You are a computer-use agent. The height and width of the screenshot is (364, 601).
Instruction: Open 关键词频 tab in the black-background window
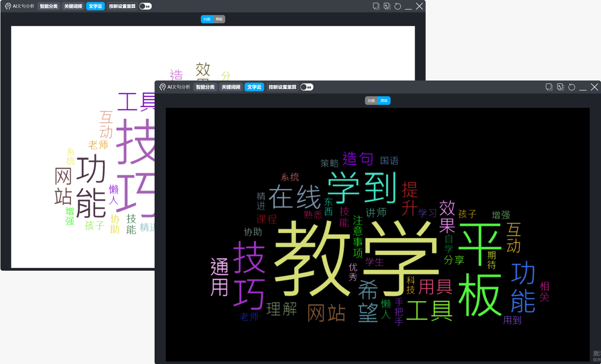(231, 87)
